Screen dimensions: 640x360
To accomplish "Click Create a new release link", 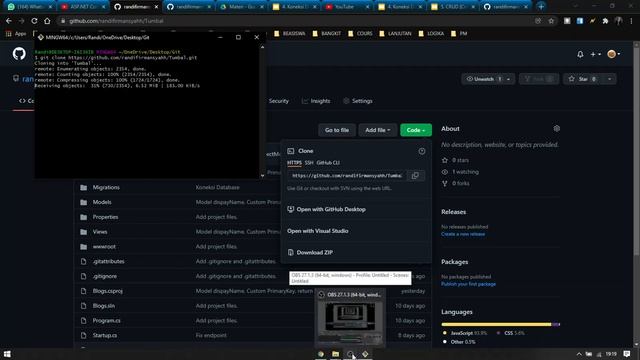I will [x=463, y=234].
